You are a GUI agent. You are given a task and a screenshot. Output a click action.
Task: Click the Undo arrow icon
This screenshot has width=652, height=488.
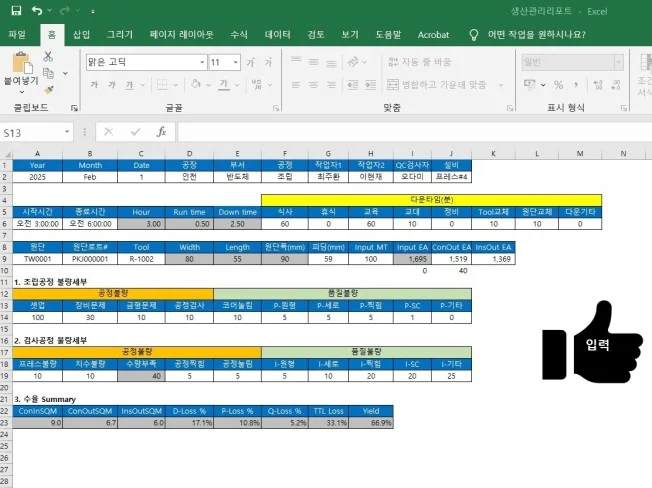click(37, 10)
